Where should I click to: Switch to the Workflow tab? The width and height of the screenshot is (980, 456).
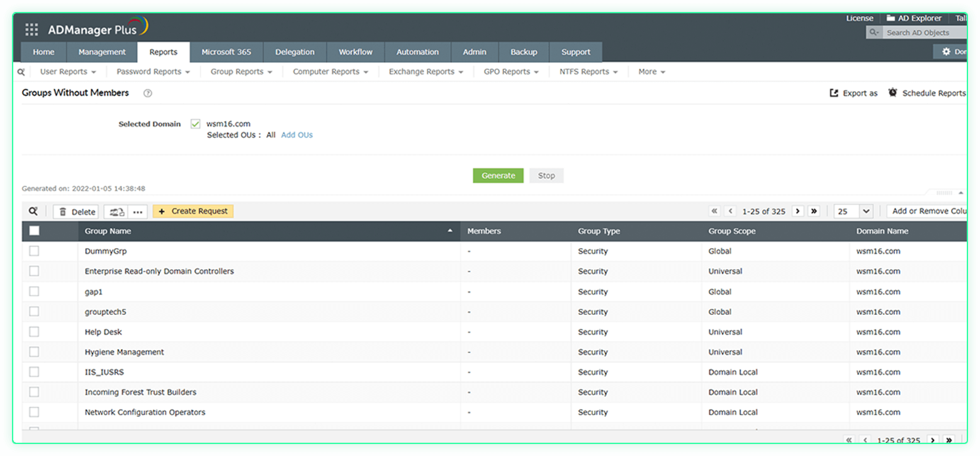coord(356,52)
